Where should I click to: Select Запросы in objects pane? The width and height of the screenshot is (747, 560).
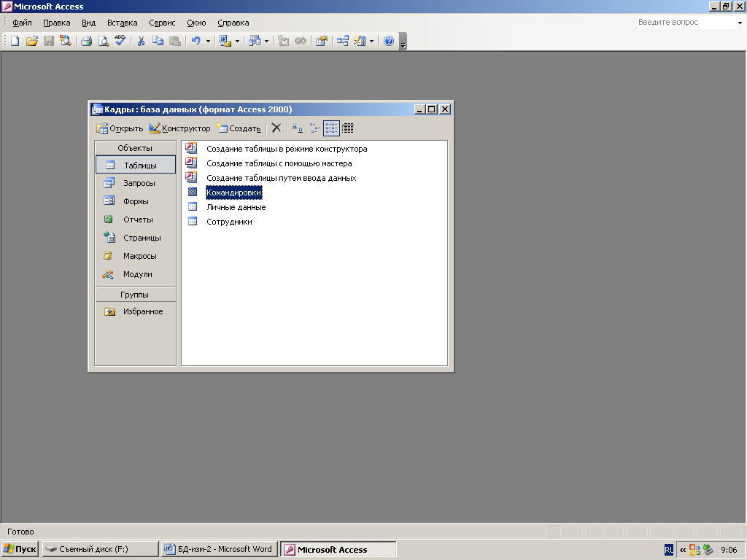136,183
